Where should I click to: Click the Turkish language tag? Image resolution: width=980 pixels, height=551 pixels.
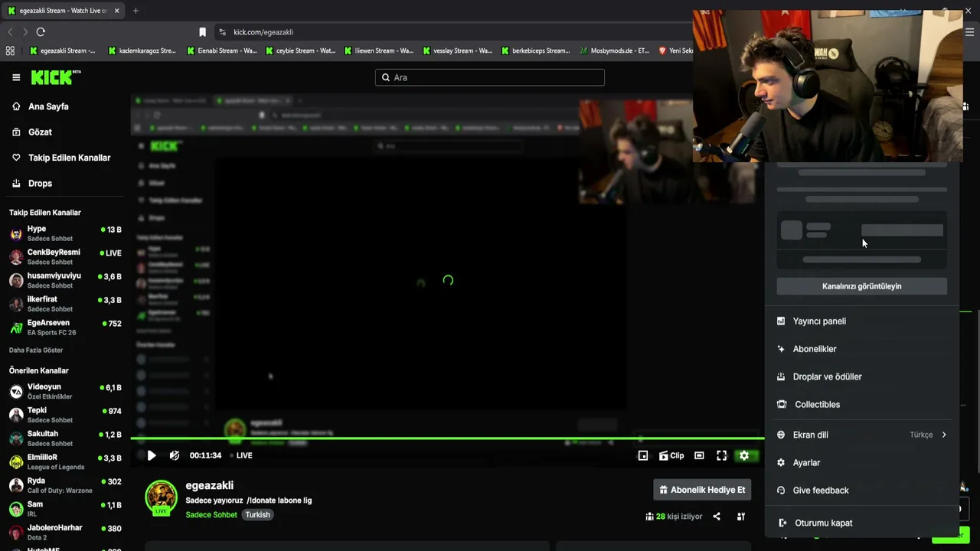pos(257,515)
